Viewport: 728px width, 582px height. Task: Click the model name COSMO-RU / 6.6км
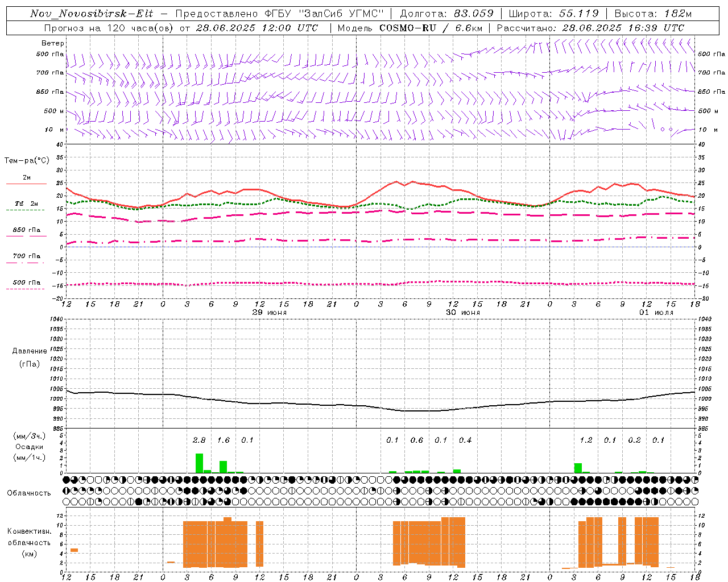click(x=431, y=28)
